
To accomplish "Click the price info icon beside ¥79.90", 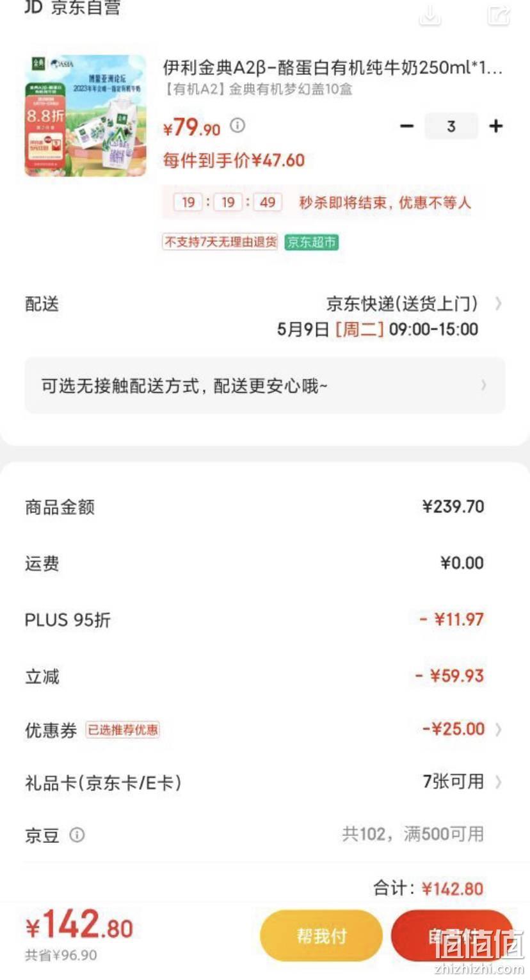I will (237, 125).
